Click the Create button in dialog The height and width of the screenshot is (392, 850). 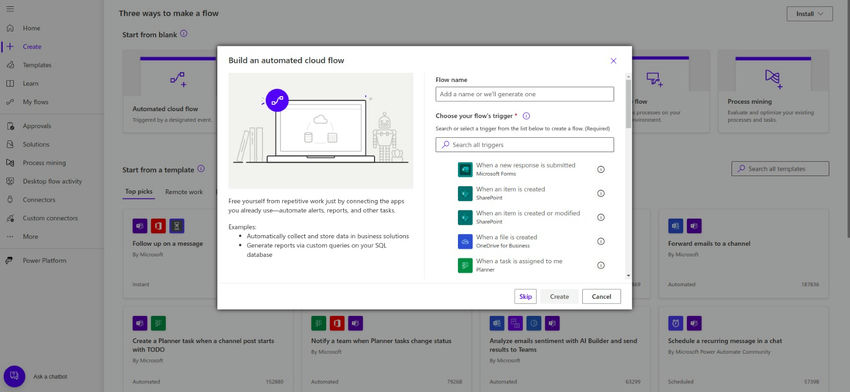(x=559, y=297)
